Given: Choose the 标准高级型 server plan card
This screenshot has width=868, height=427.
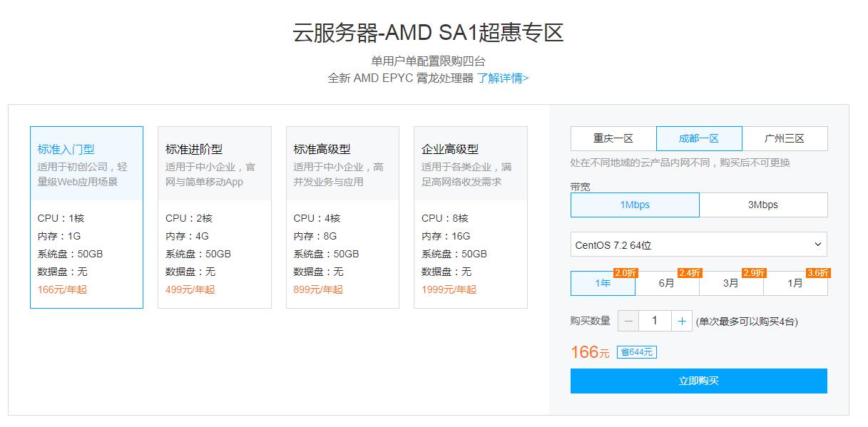Looking at the screenshot, I should pos(342,217).
